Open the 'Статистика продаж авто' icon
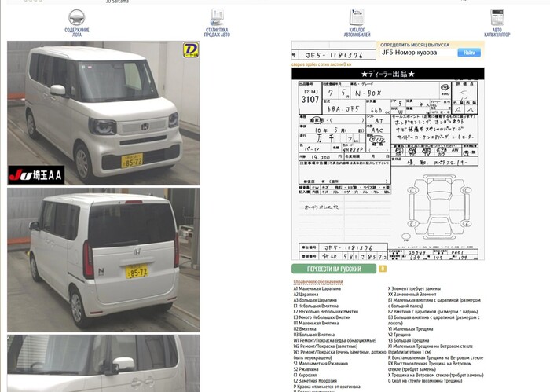 (x=217, y=16)
